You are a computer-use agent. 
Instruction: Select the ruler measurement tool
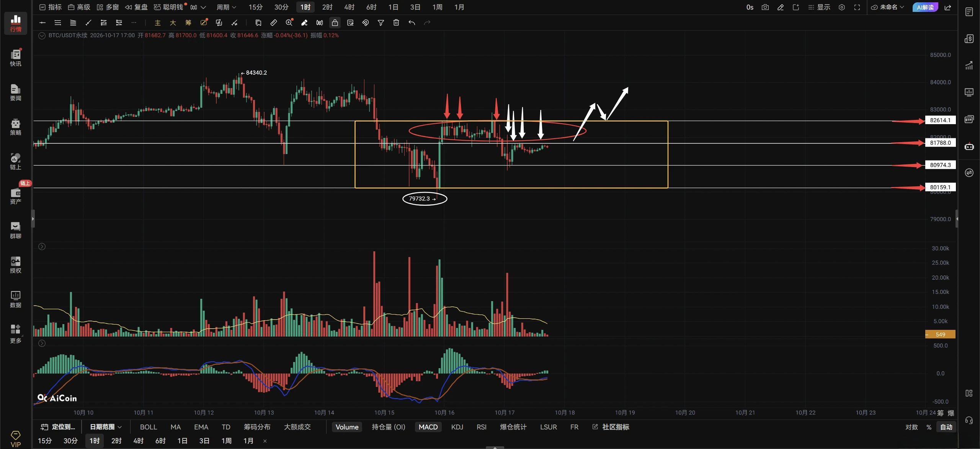pos(274,23)
